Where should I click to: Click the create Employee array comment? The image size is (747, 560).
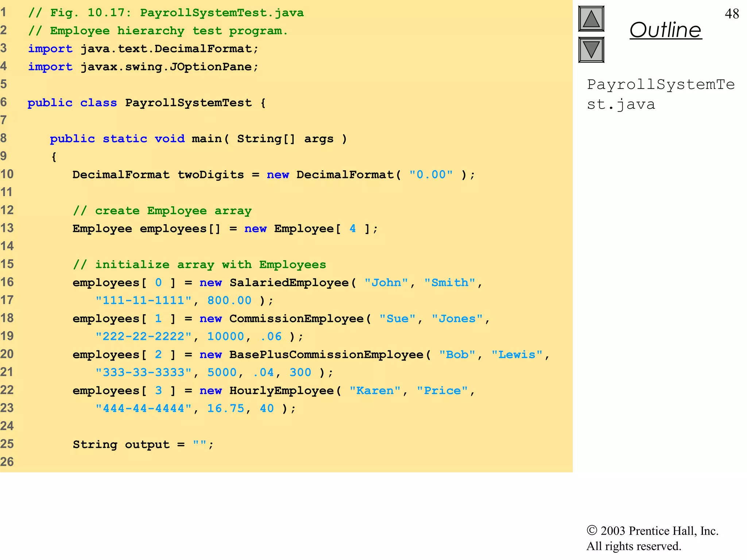click(162, 211)
